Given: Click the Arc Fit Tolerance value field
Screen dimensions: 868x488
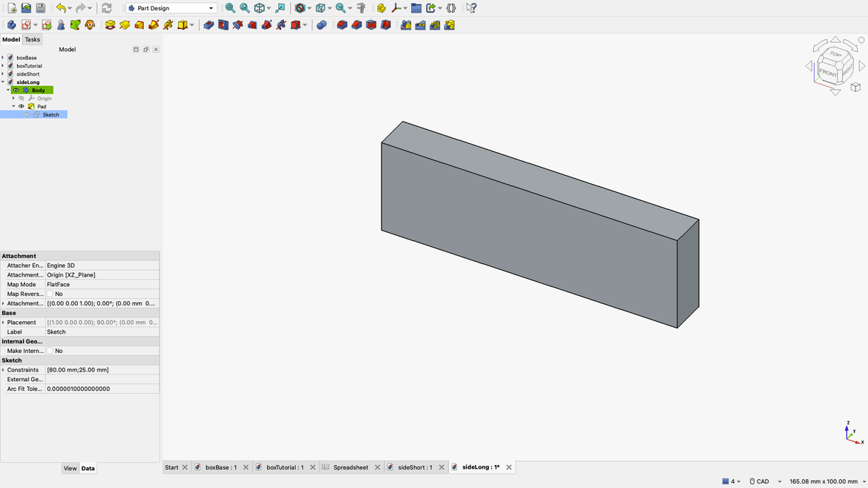Looking at the screenshot, I should point(102,389).
